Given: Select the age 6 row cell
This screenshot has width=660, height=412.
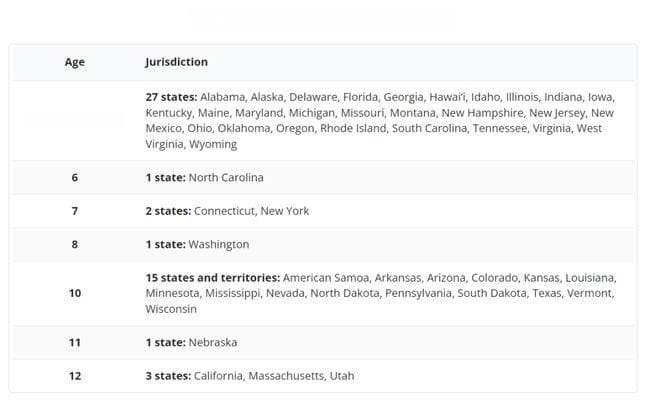Looking at the screenshot, I should [x=75, y=178].
